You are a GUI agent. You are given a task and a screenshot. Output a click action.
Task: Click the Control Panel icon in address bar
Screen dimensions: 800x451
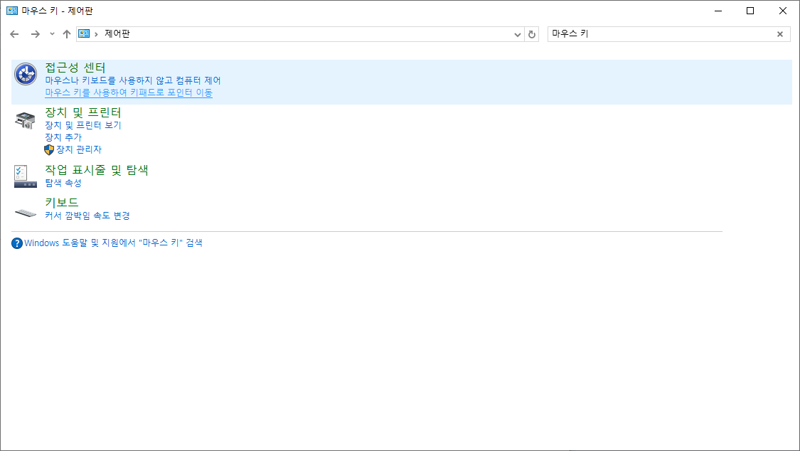[84, 34]
